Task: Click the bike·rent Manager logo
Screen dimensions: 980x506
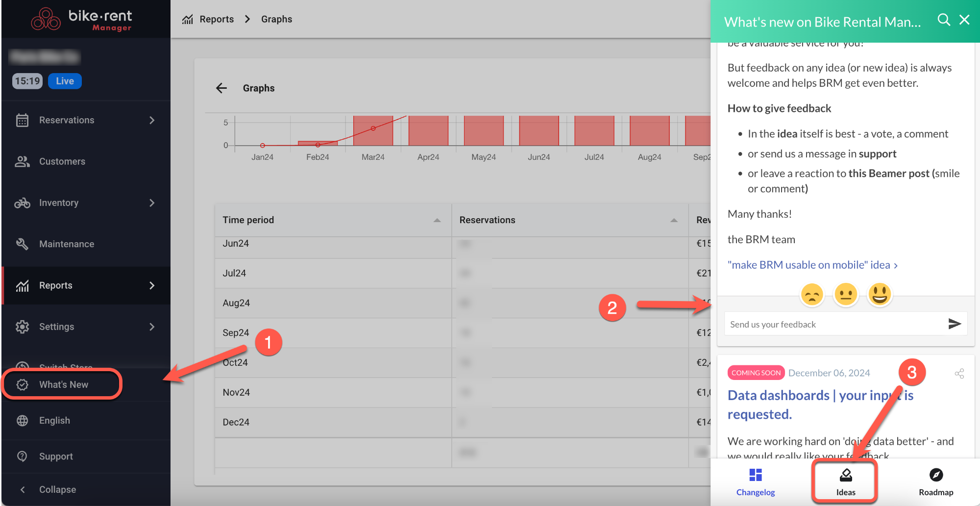Action: coord(82,20)
